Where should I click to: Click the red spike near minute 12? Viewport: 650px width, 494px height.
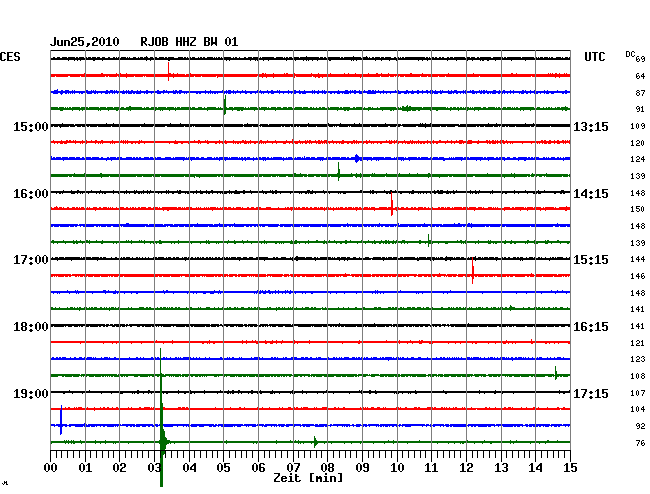473,270
